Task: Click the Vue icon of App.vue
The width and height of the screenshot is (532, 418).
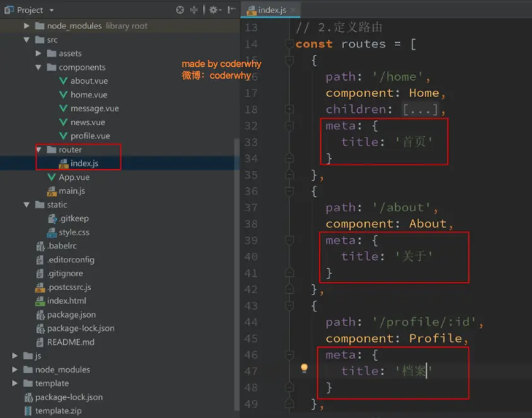Action: coord(51,177)
